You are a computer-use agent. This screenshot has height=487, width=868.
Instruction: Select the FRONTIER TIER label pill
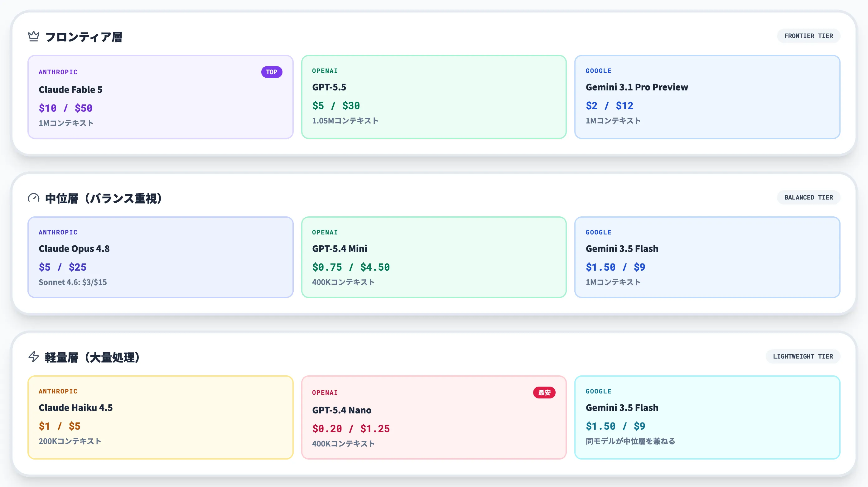point(808,36)
